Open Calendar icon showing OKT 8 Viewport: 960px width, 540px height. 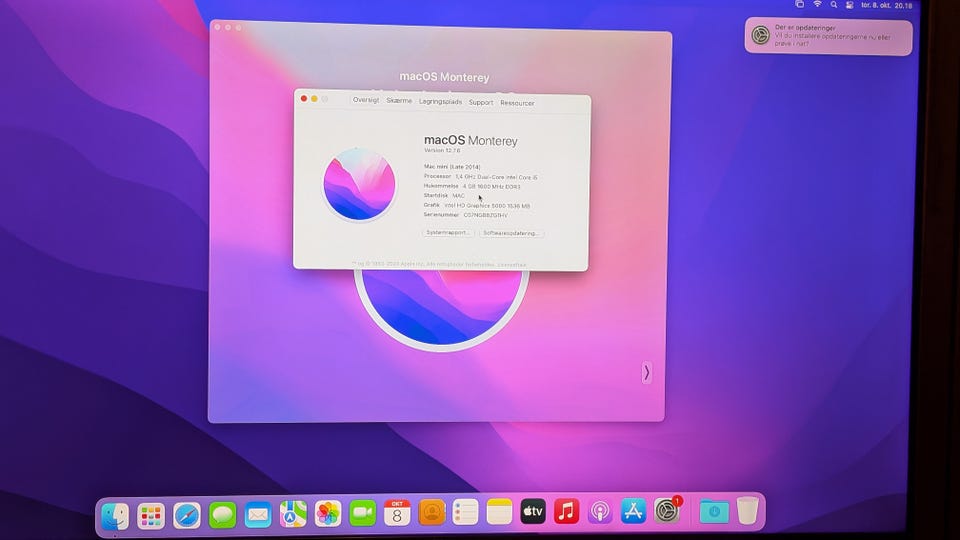pyautogui.click(x=397, y=512)
